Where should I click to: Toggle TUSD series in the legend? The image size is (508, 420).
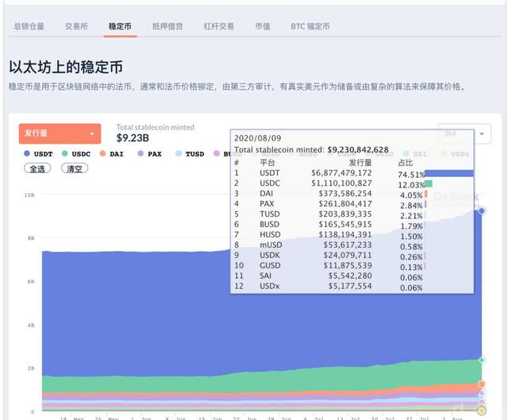coord(190,154)
